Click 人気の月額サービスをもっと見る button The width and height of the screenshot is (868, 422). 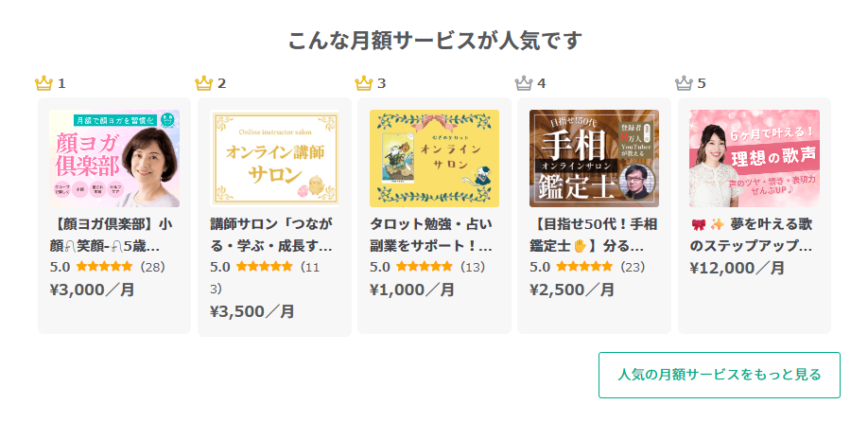[719, 375]
